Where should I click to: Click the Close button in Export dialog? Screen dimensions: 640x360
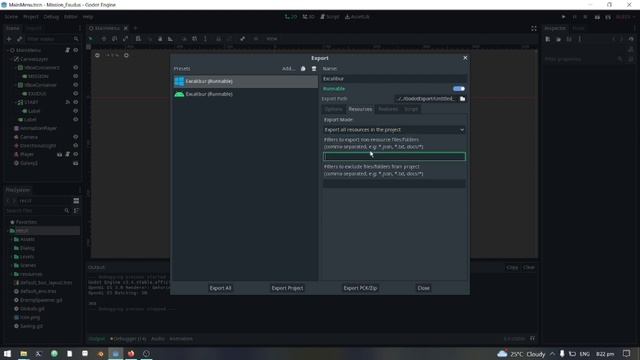coord(424,288)
